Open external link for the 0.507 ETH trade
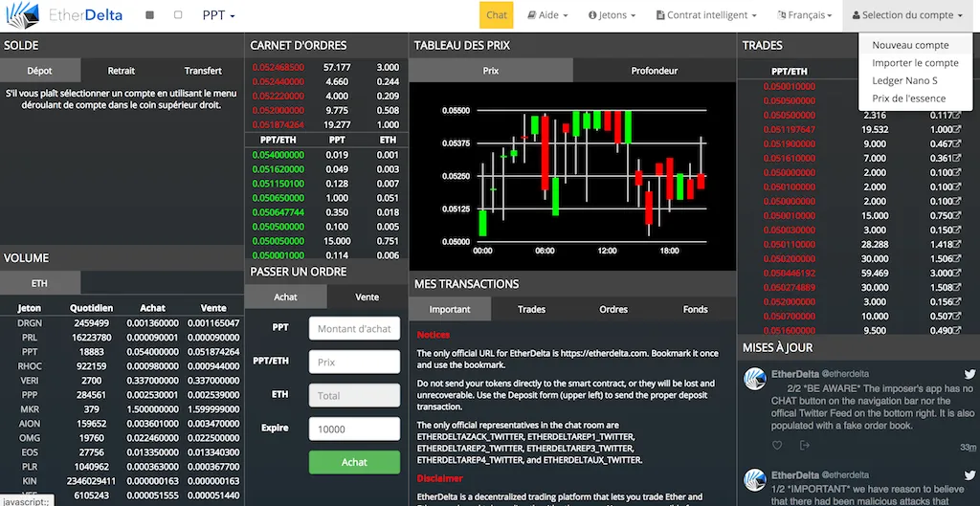The image size is (980, 506). click(x=956, y=316)
